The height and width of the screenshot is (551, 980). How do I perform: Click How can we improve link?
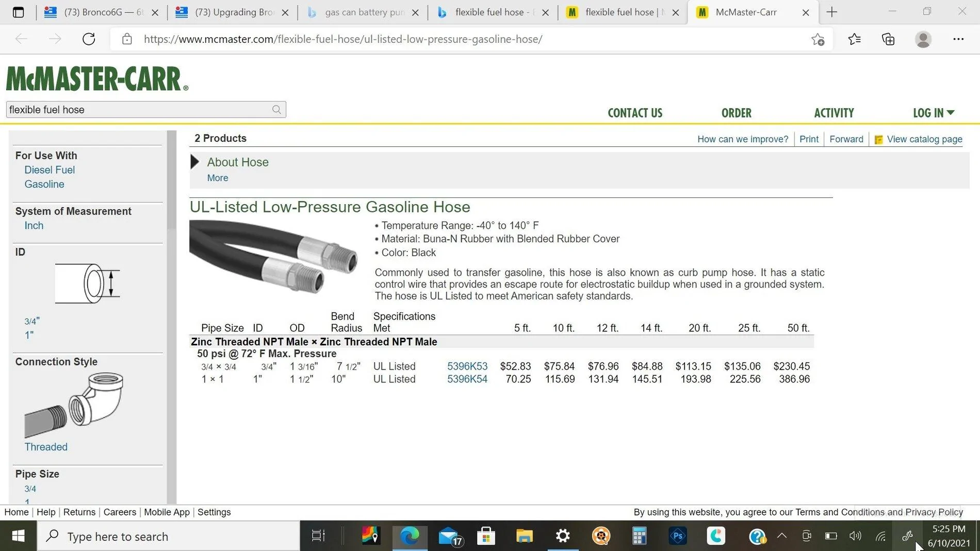(x=743, y=139)
